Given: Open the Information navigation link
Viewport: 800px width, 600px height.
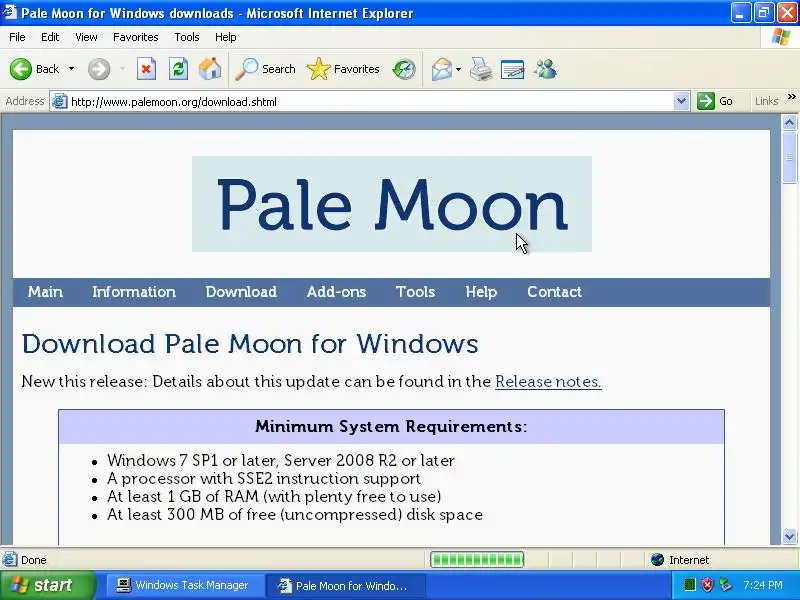Looking at the screenshot, I should (x=134, y=292).
